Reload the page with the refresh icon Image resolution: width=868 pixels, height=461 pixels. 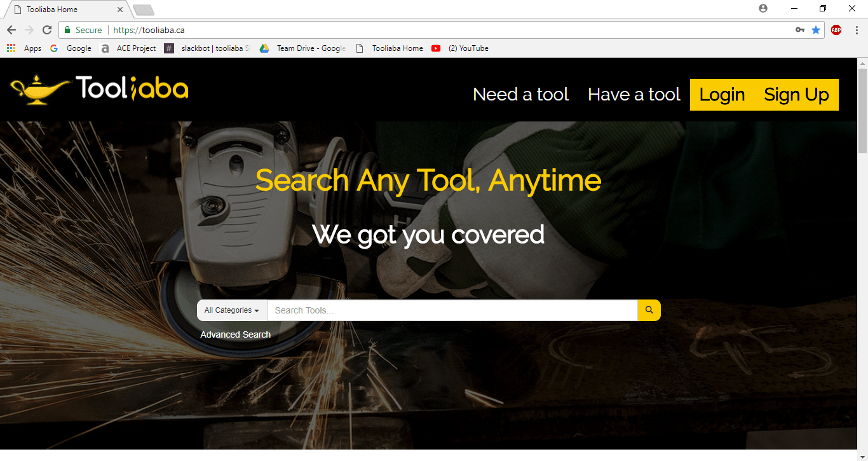point(47,30)
